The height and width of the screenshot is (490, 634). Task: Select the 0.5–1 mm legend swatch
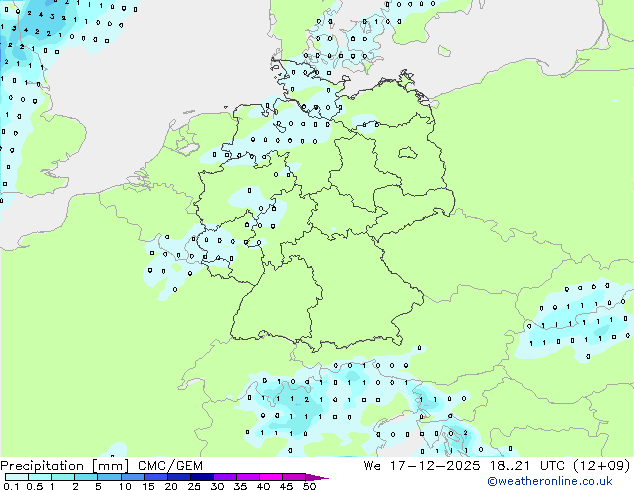[40, 477]
